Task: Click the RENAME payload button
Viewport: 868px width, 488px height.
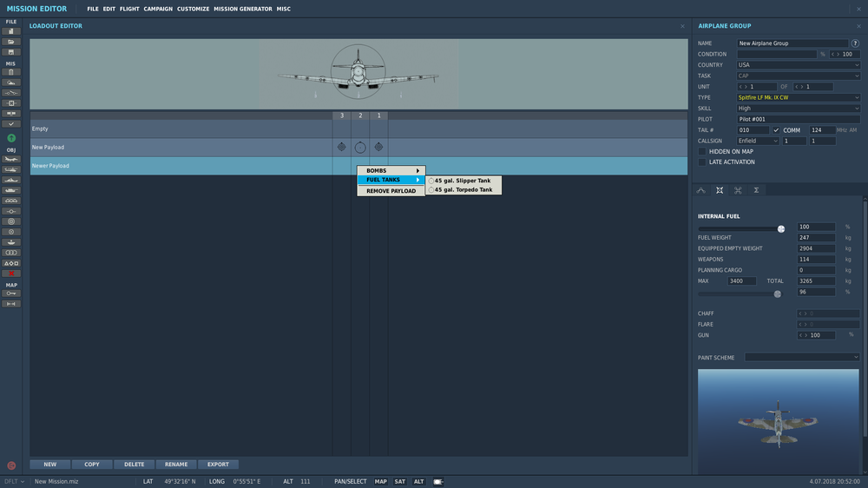Action: coord(176,465)
